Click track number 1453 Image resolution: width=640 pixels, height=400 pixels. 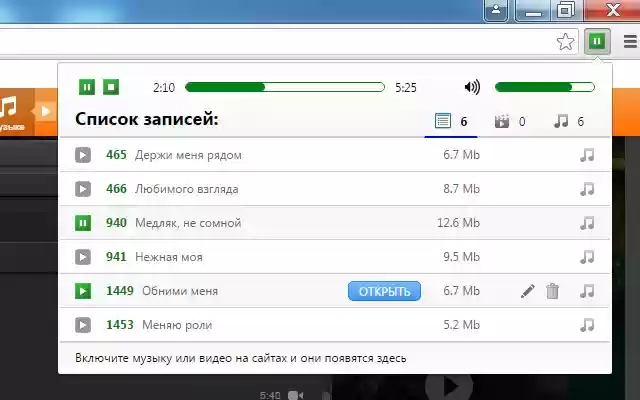(x=120, y=325)
